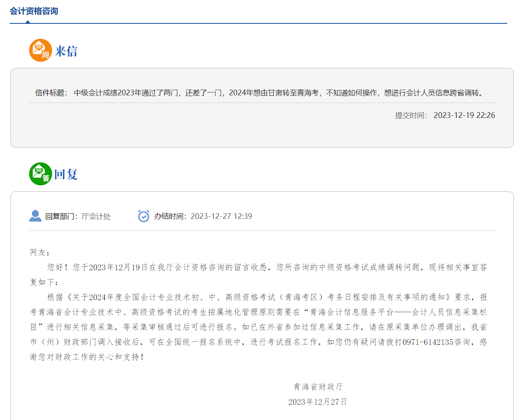
Task: Click inside the gray inquiry letter box
Action: click(261, 133)
